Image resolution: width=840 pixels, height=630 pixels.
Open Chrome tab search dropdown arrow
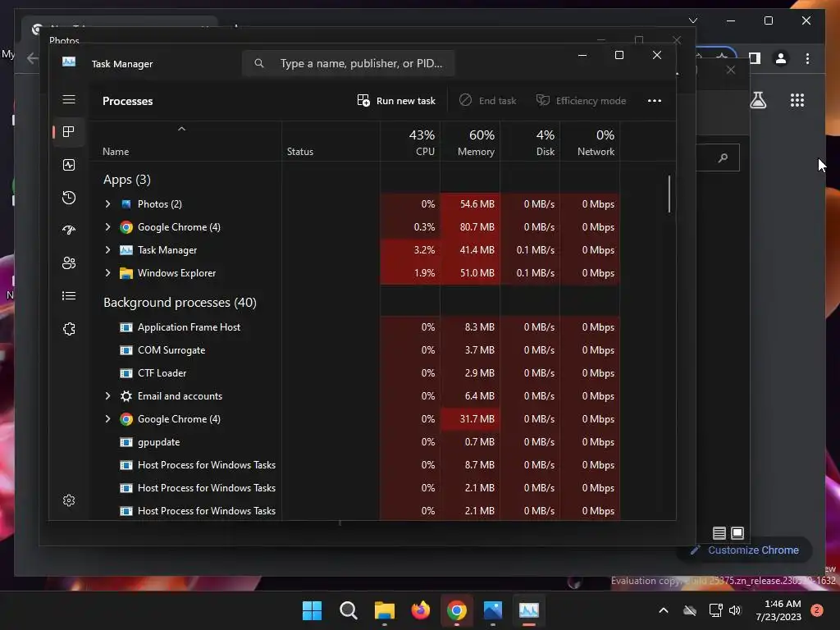692,21
